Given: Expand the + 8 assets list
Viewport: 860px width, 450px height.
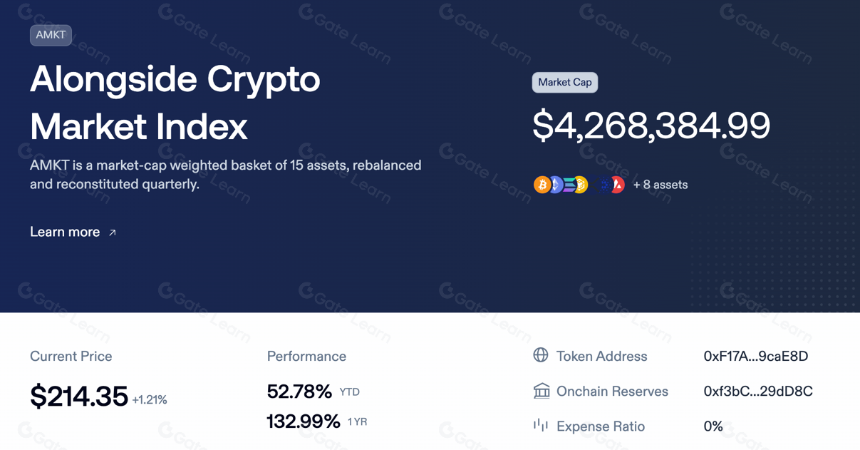Looking at the screenshot, I should (660, 185).
